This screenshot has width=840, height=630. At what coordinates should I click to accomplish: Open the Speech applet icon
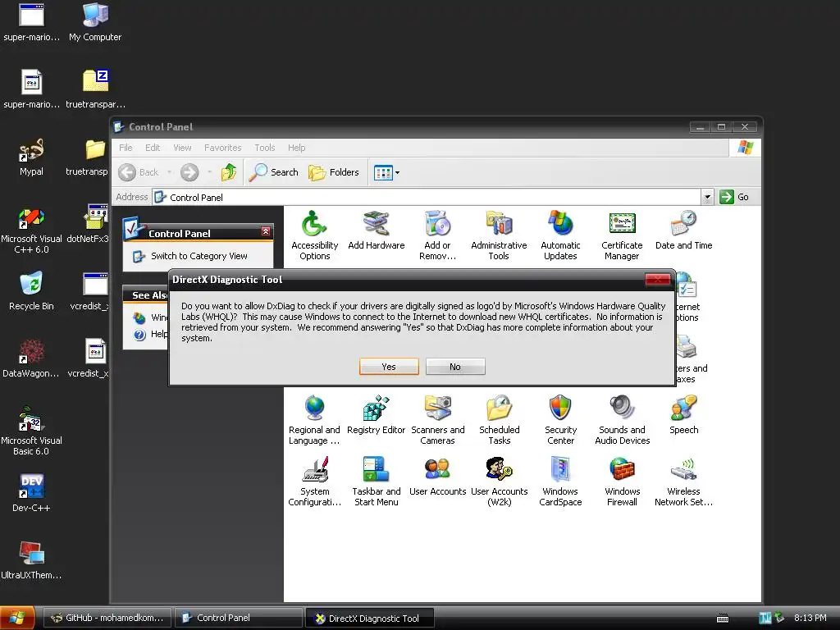[683, 416]
